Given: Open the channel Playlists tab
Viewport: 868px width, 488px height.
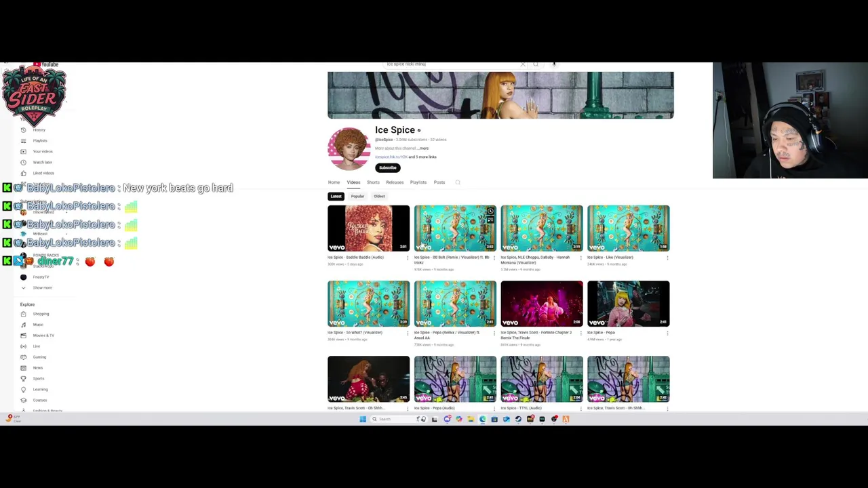Looking at the screenshot, I should coord(418,182).
